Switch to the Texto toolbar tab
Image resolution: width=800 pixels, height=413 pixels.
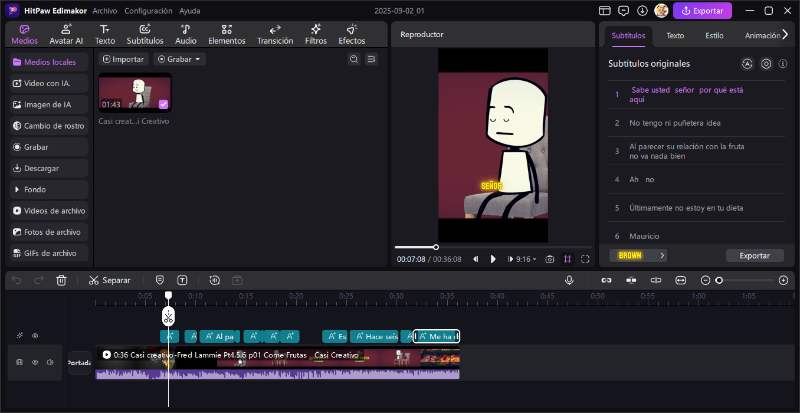105,35
